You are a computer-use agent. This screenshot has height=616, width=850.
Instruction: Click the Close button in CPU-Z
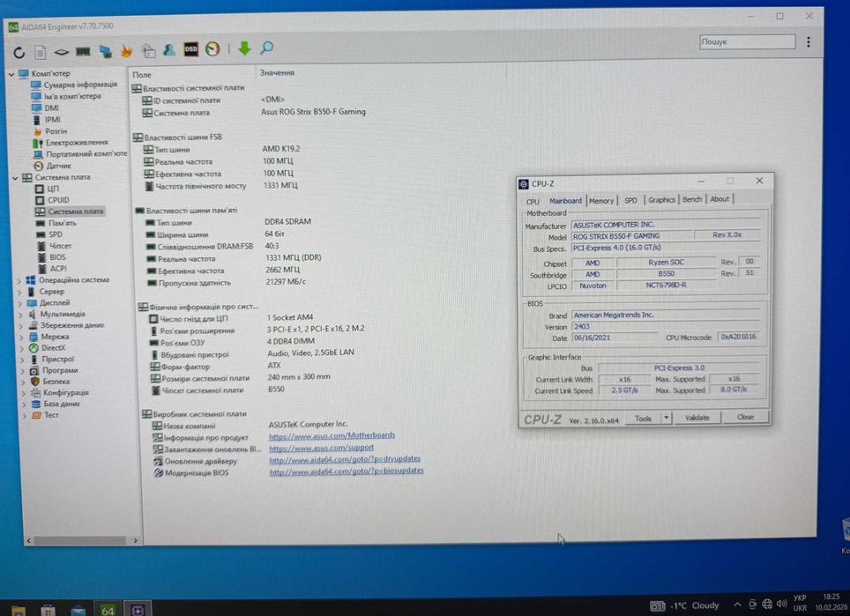745,417
